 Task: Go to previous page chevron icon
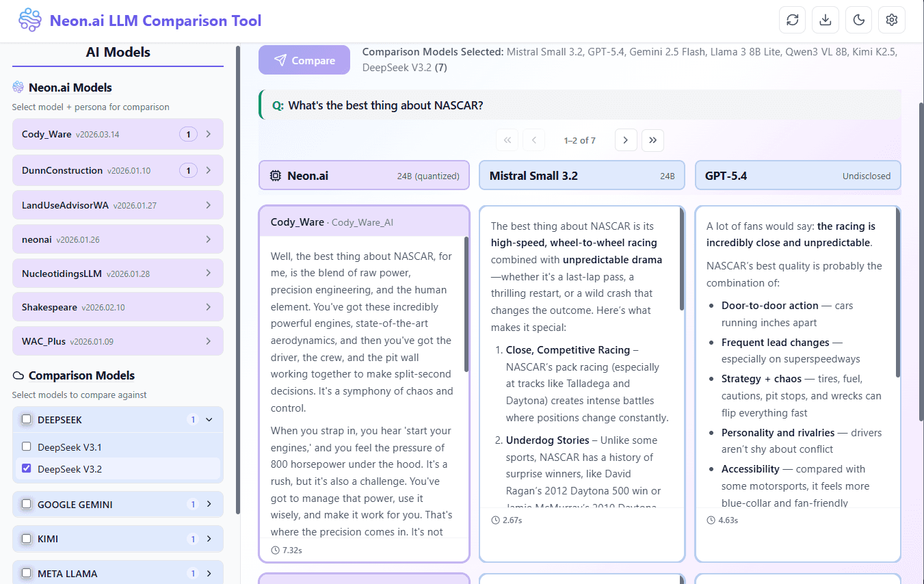coord(533,140)
